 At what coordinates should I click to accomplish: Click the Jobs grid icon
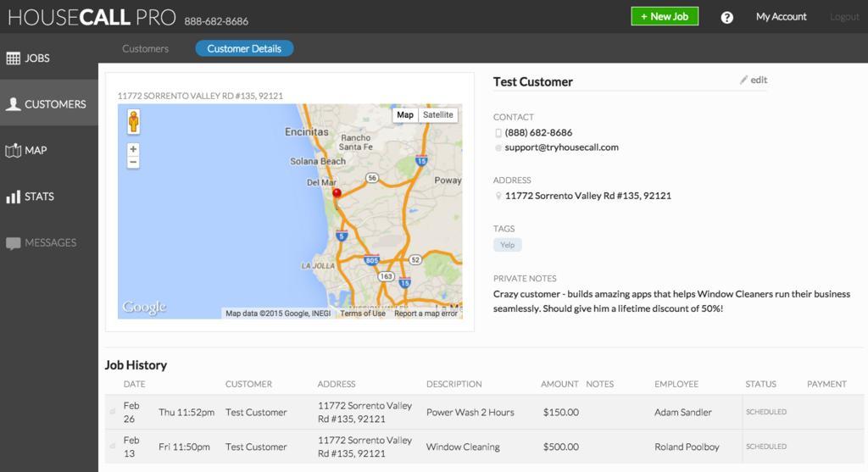click(x=14, y=58)
